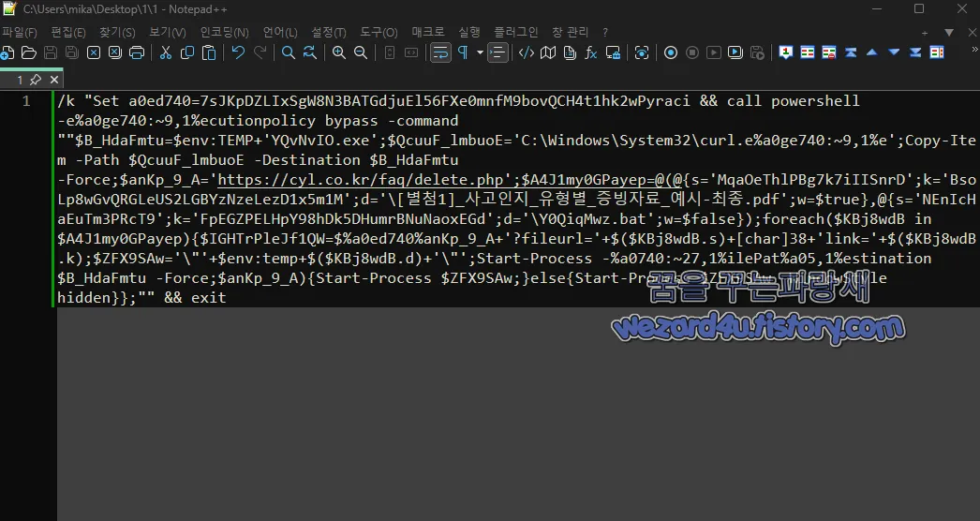Go to previous difference up arrow
The image size is (980, 521).
click(x=872, y=52)
